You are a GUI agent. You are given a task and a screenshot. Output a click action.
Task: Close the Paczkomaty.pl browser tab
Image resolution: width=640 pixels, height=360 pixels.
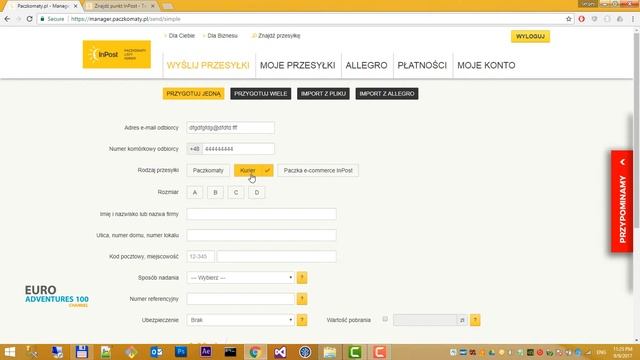[x=76, y=6]
